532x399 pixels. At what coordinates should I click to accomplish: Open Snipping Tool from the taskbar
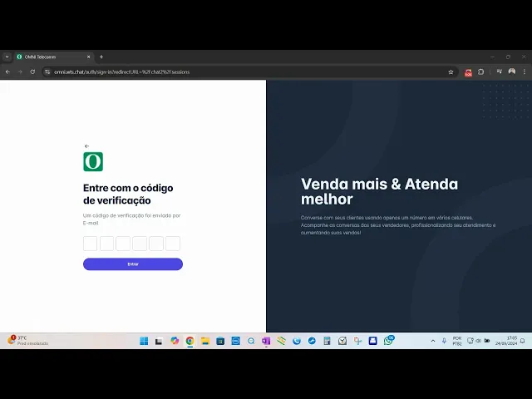tap(357, 341)
